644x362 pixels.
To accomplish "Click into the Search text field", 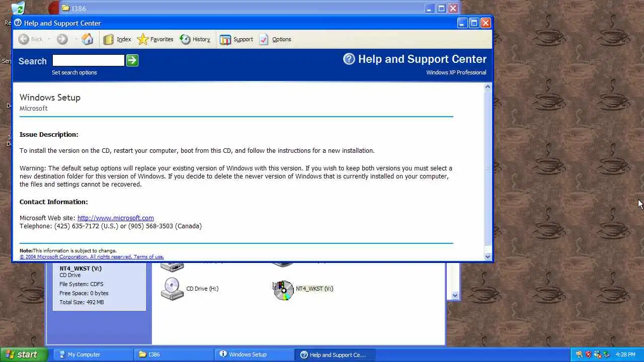I will pyautogui.click(x=88, y=60).
